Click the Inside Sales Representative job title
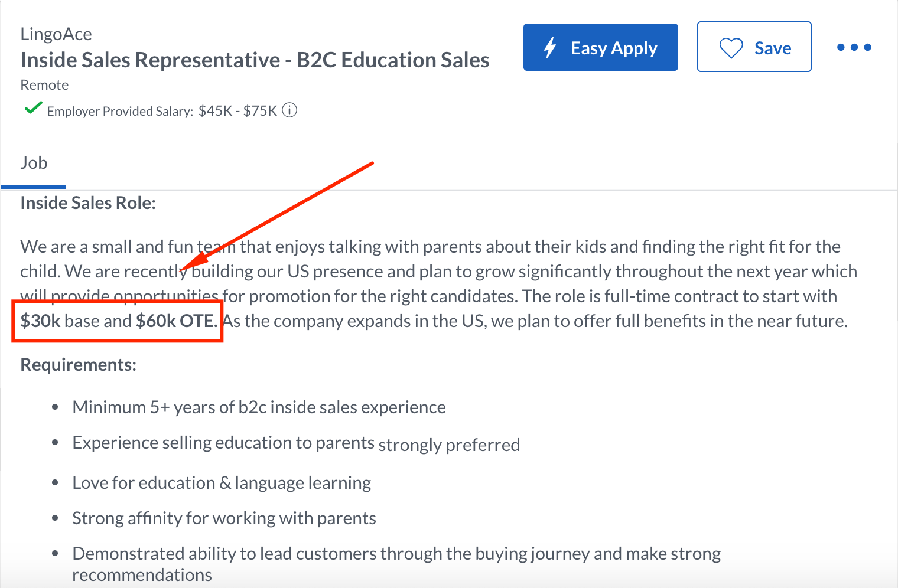The height and width of the screenshot is (588, 898). [255, 60]
